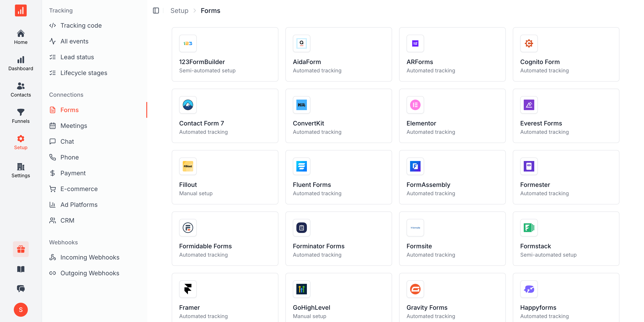
Task: Open the 123FormBuilder card title
Action: pyautogui.click(x=202, y=62)
